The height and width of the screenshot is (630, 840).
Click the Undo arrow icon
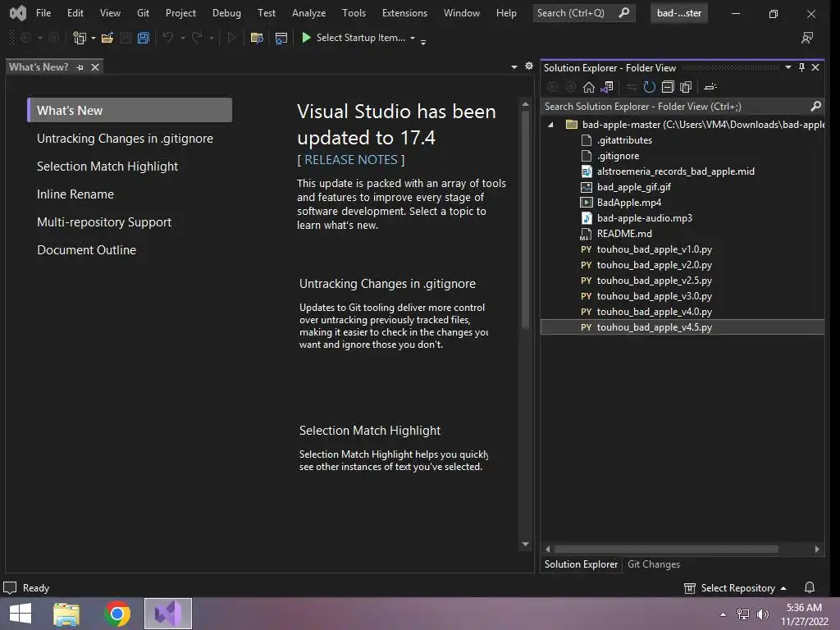click(x=167, y=38)
